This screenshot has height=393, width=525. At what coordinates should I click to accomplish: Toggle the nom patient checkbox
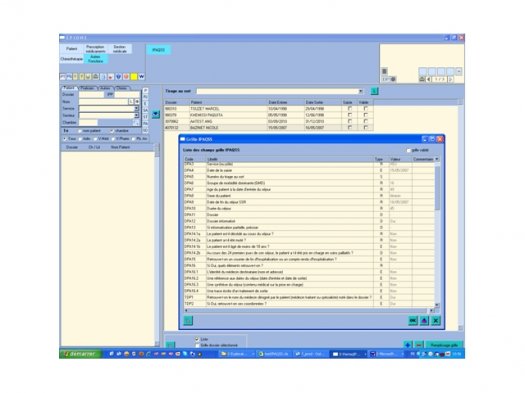tap(80, 131)
